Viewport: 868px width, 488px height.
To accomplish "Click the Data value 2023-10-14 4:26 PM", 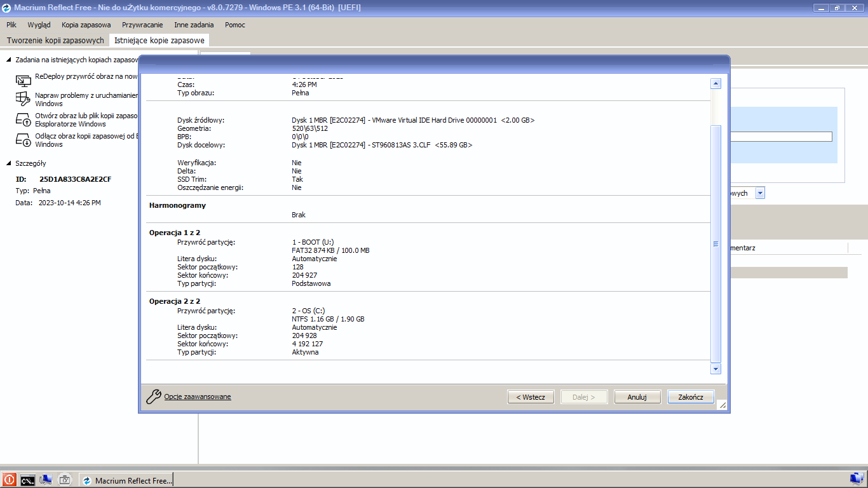I will [x=70, y=203].
